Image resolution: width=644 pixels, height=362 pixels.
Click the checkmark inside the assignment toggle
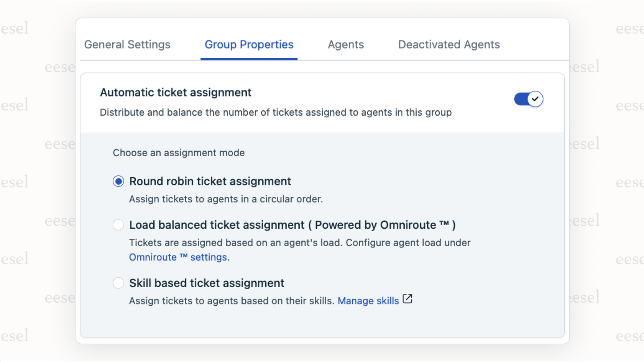click(x=535, y=99)
